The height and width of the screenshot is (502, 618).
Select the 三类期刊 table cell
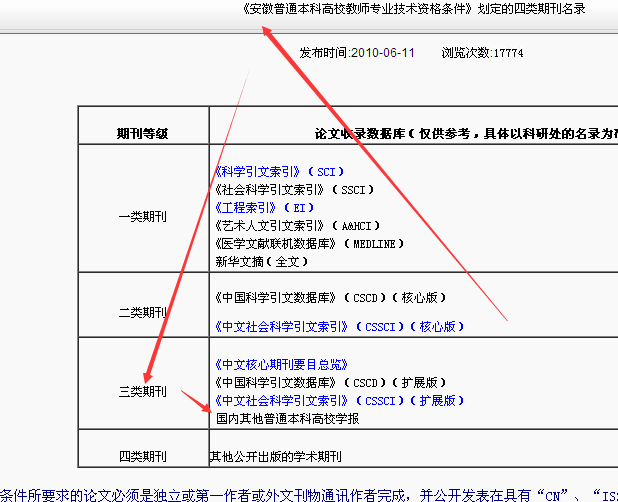point(143,391)
